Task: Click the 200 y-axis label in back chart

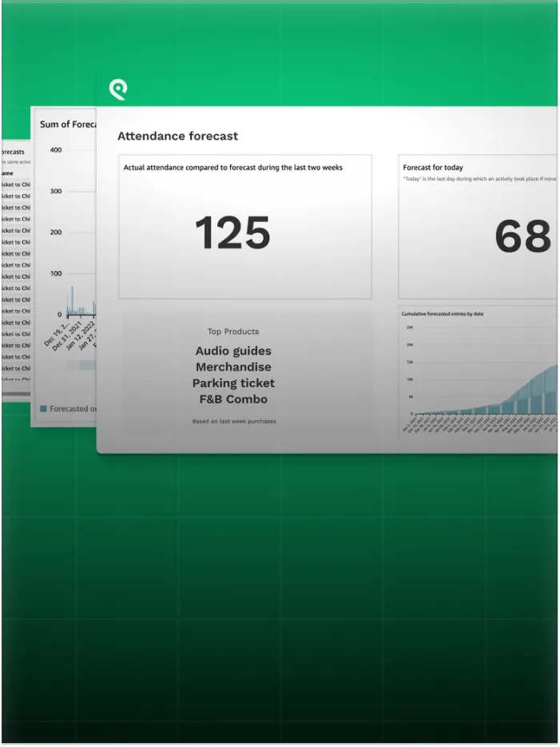Action: coord(56,232)
